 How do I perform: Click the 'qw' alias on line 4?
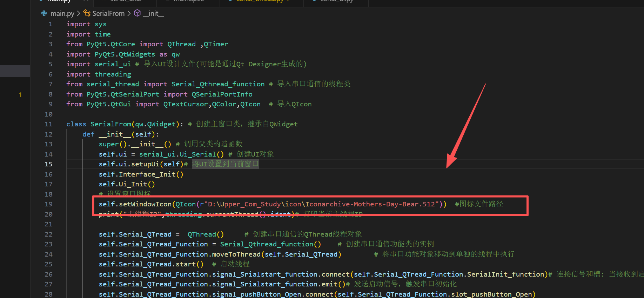[175, 54]
